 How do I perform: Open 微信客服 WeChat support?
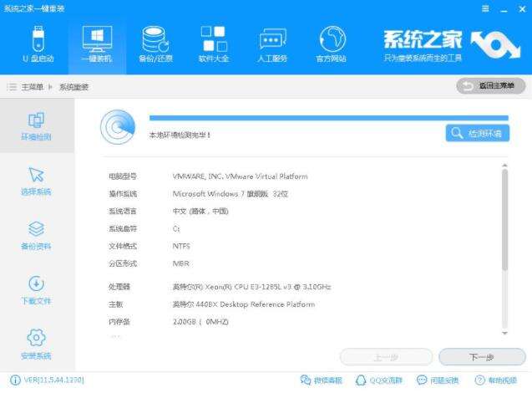coord(322,380)
